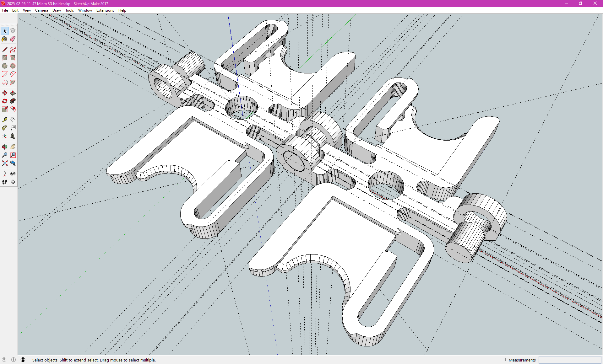The image size is (603, 364).
Task: Select the Offset tool
Action: point(13,109)
